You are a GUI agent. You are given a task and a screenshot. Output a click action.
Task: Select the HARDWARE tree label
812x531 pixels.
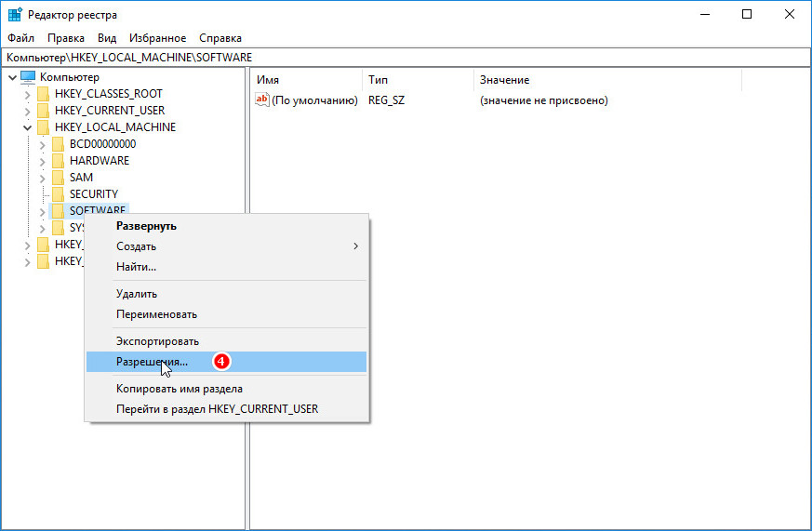tap(100, 161)
